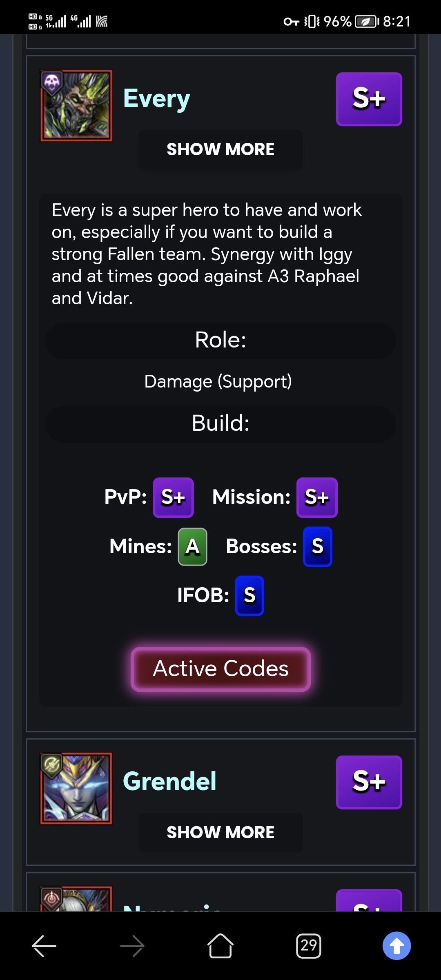Tap the Grendel hero portrait
The image size is (441, 980).
coord(76,788)
